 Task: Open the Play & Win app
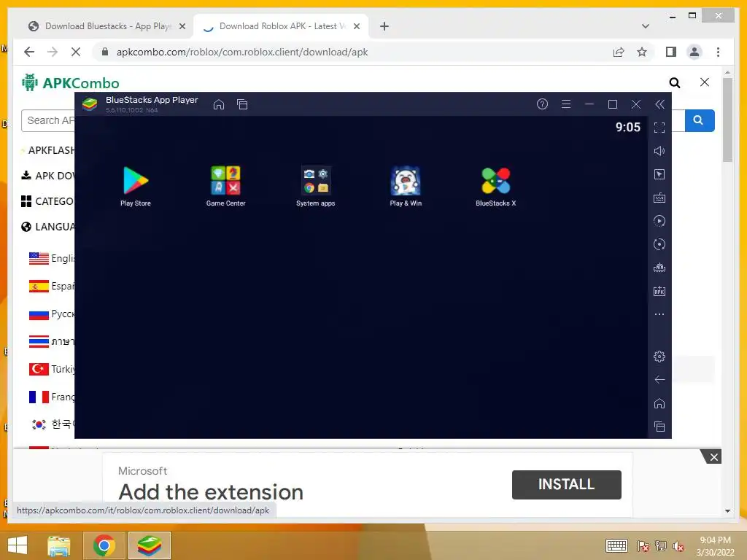click(406, 186)
